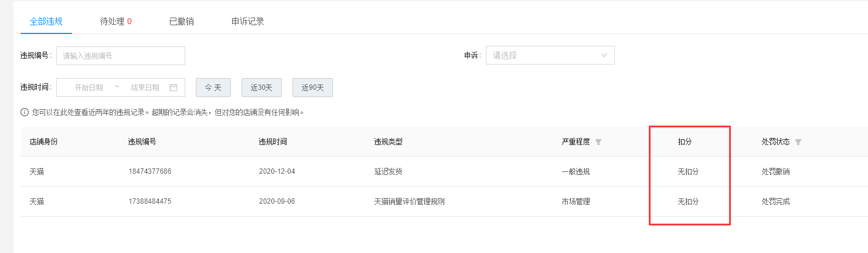
Task: Select violation number 17388484475
Action: click(149, 201)
